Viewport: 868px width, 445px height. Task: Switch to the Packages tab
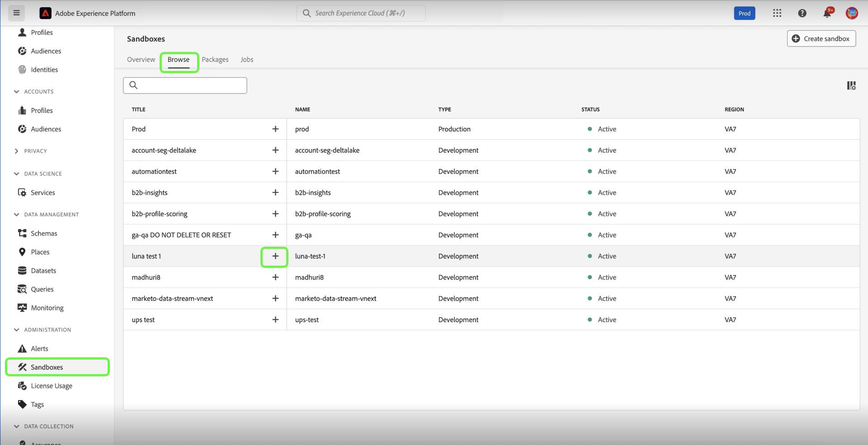pyautogui.click(x=215, y=60)
